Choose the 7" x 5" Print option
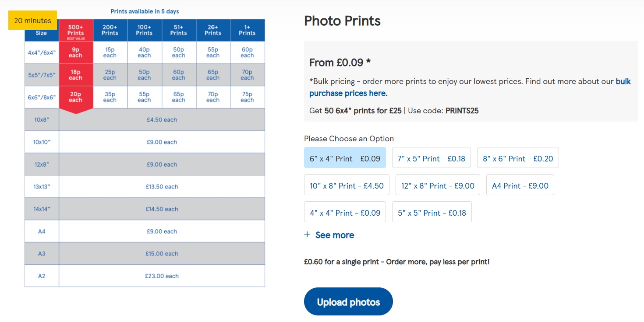The image size is (644, 322). pos(431,157)
